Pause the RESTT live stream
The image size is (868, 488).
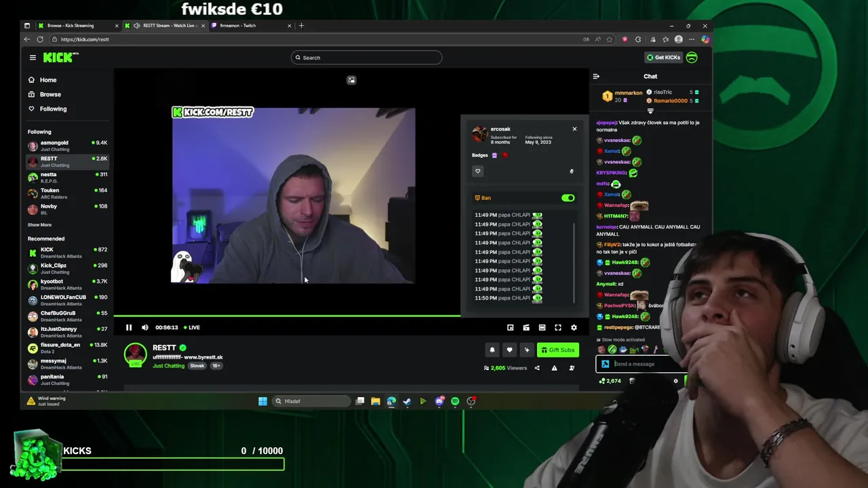coord(128,327)
